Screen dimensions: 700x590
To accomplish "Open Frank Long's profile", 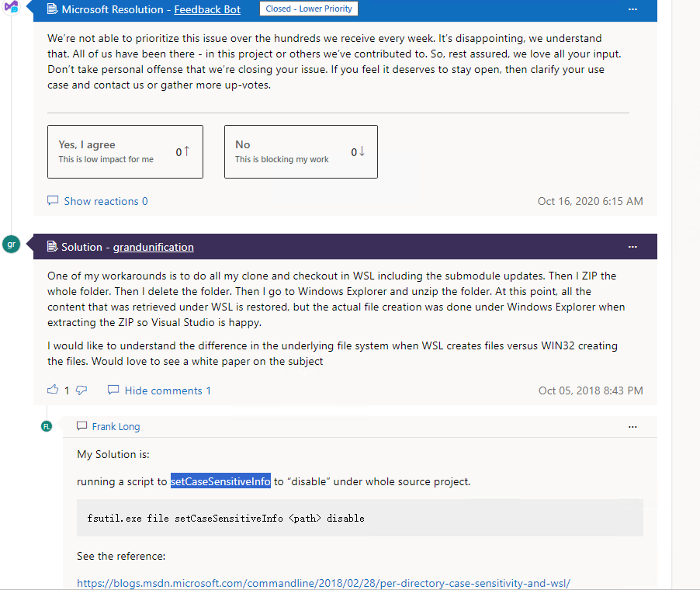I will [x=116, y=426].
